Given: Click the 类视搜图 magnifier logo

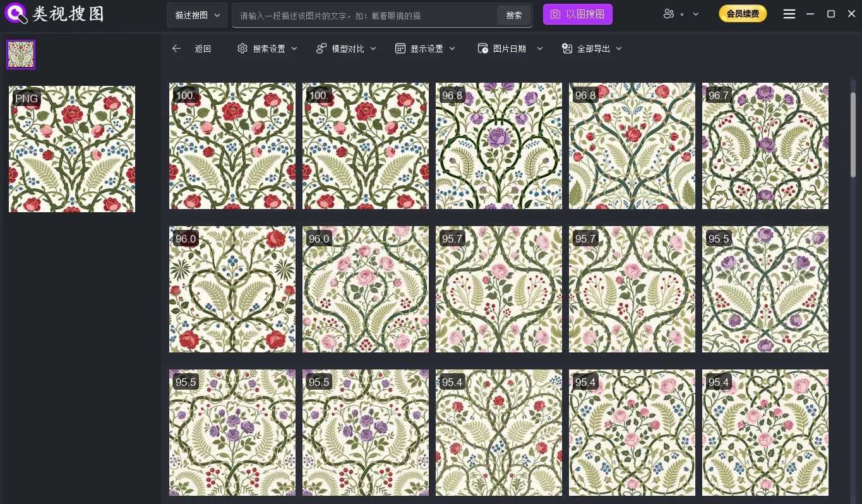Looking at the screenshot, I should tap(16, 13).
